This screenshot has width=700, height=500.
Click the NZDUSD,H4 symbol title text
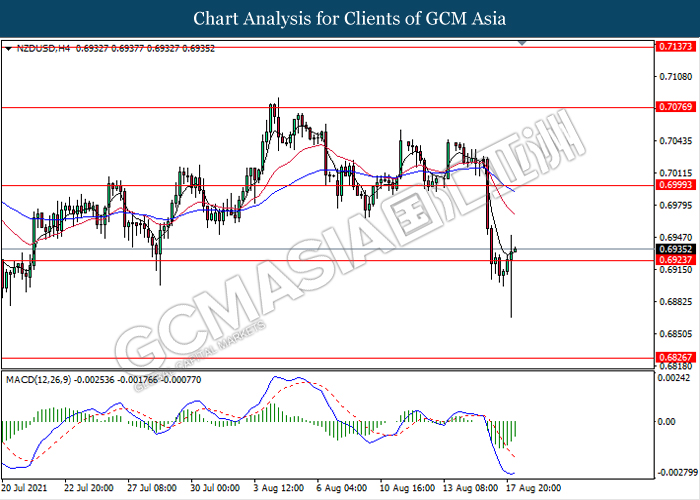(x=43, y=49)
